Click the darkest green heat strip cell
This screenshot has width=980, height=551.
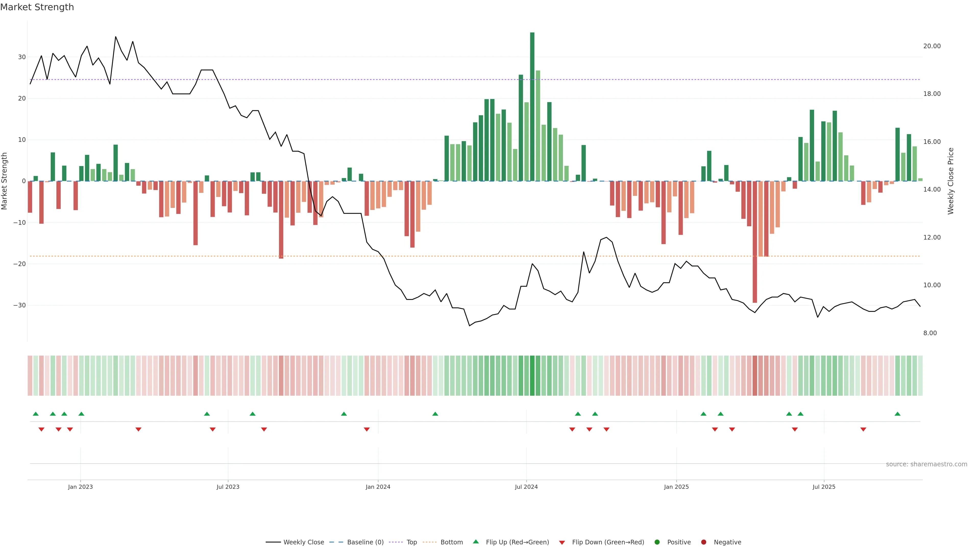click(x=532, y=375)
